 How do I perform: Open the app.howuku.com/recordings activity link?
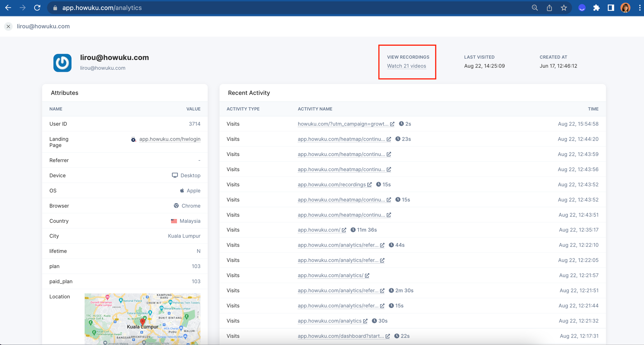[332, 185]
